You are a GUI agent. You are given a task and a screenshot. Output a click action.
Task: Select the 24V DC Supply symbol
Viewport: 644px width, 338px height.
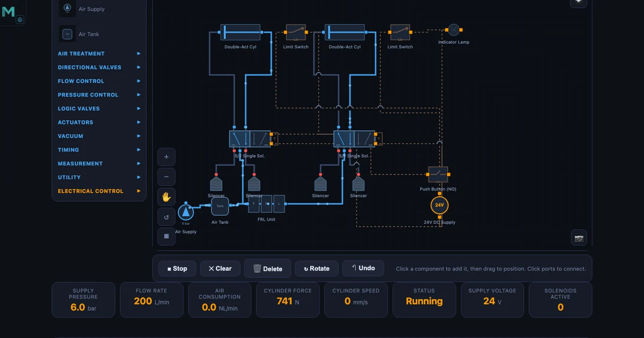pos(440,205)
